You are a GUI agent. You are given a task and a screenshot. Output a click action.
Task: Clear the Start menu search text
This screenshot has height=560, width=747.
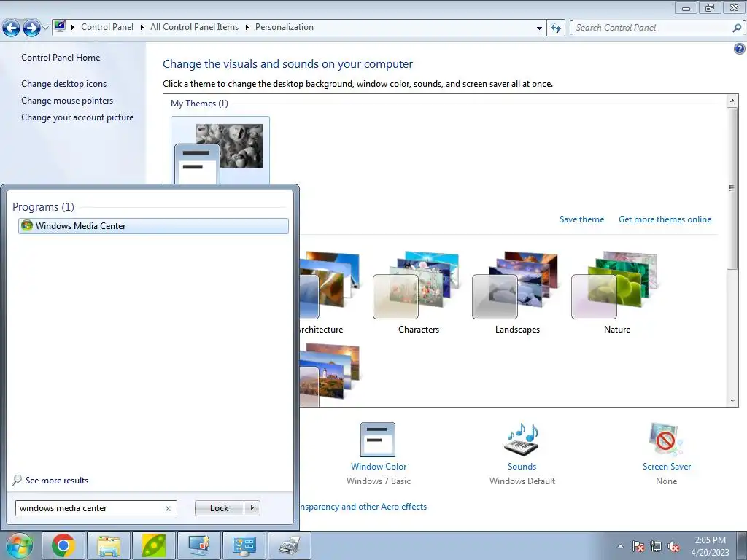click(x=169, y=508)
